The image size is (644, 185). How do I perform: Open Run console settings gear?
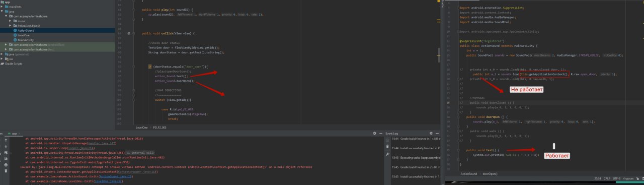click(x=374, y=134)
